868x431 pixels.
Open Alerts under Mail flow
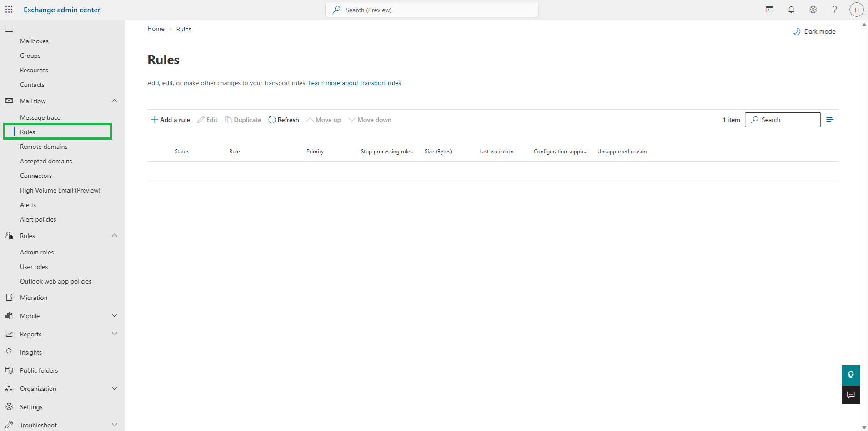(x=28, y=205)
